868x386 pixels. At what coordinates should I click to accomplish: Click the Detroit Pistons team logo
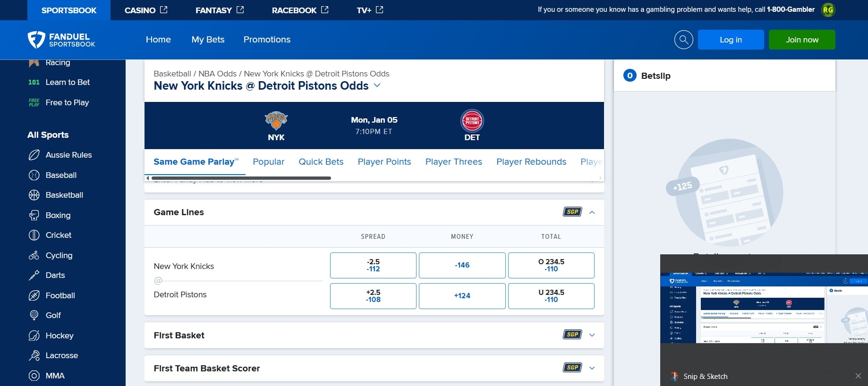click(472, 121)
